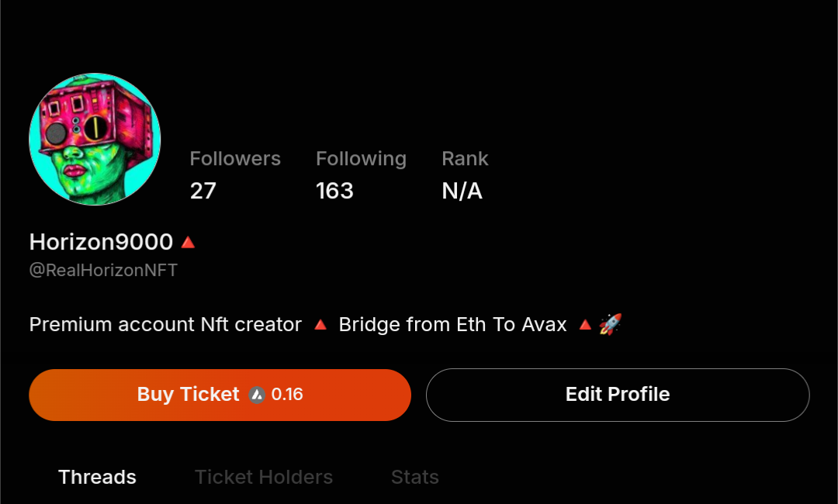View the Following list label
This screenshot has height=504, width=838.
[361, 159]
